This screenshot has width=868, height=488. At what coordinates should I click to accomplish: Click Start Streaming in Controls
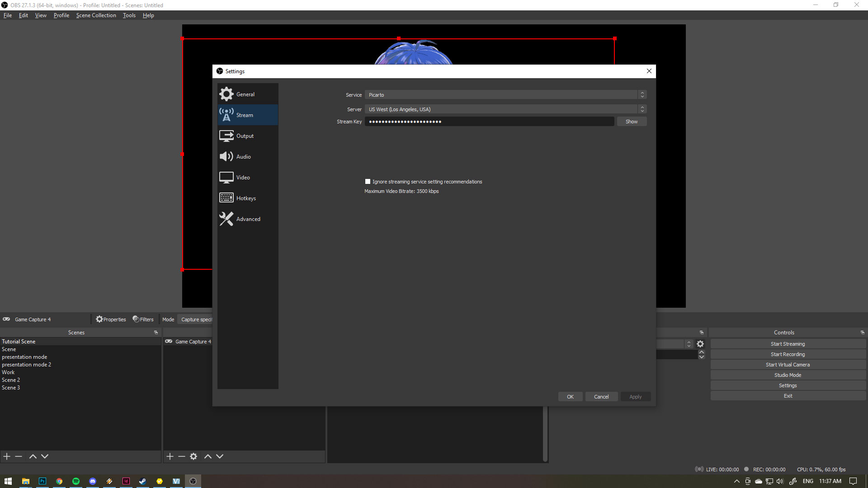pyautogui.click(x=788, y=344)
